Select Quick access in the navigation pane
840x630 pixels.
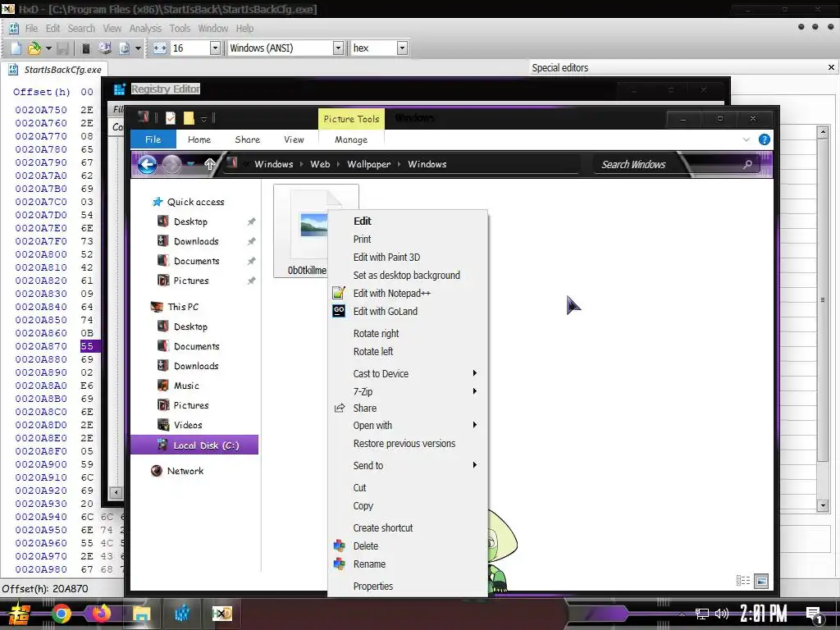(x=195, y=202)
